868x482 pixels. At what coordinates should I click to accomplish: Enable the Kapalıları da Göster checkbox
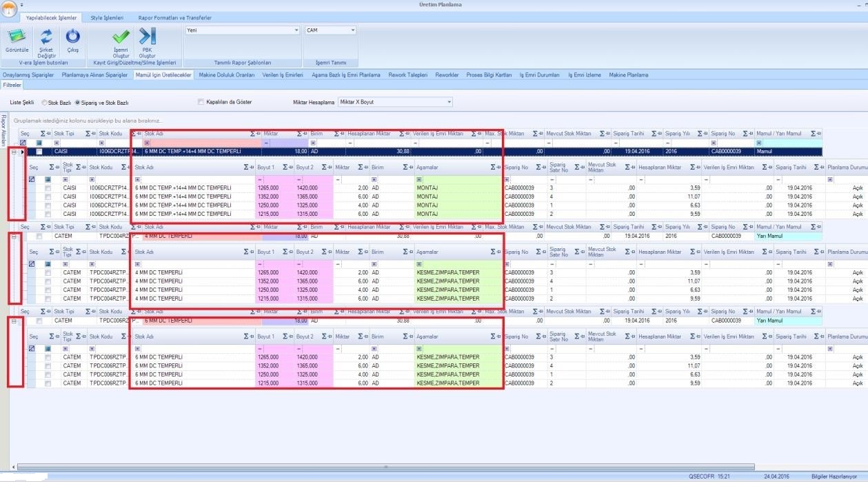pos(201,102)
